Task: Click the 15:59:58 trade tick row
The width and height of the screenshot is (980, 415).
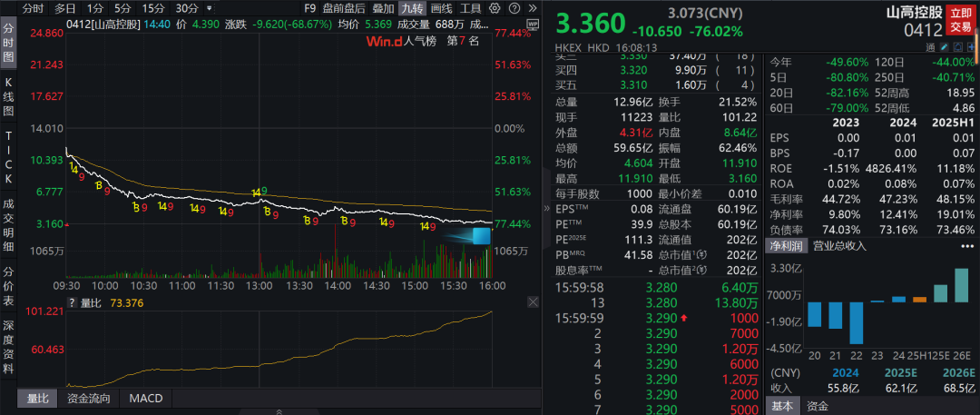Action: tap(656, 287)
